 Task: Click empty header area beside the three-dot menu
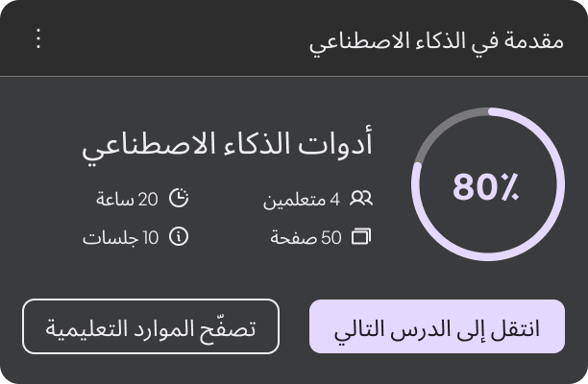(169, 38)
